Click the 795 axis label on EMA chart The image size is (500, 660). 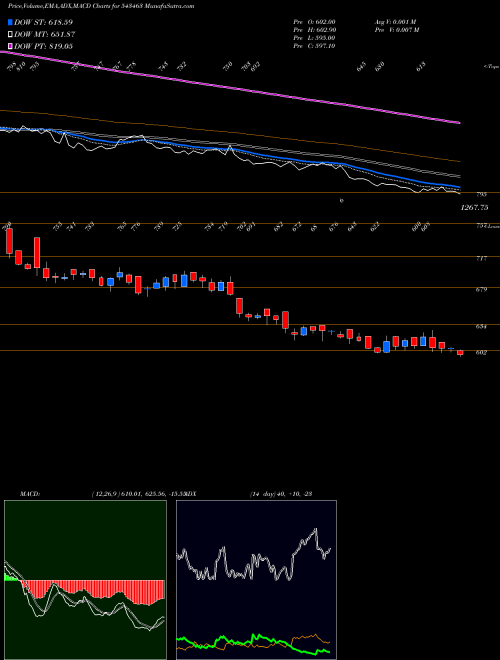pos(481,194)
